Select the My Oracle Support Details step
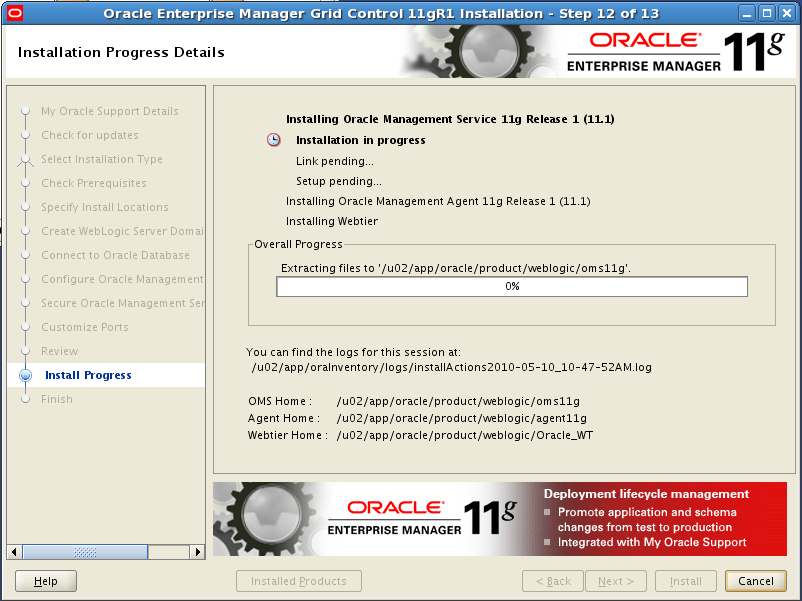The height and width of the screenshot is (601, 802). (110, 111)
